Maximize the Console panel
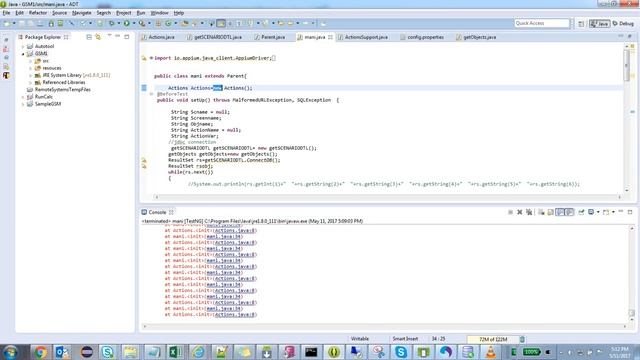Image resolution: width=640 pixels, height=360 pixels. tap(630, 212)
